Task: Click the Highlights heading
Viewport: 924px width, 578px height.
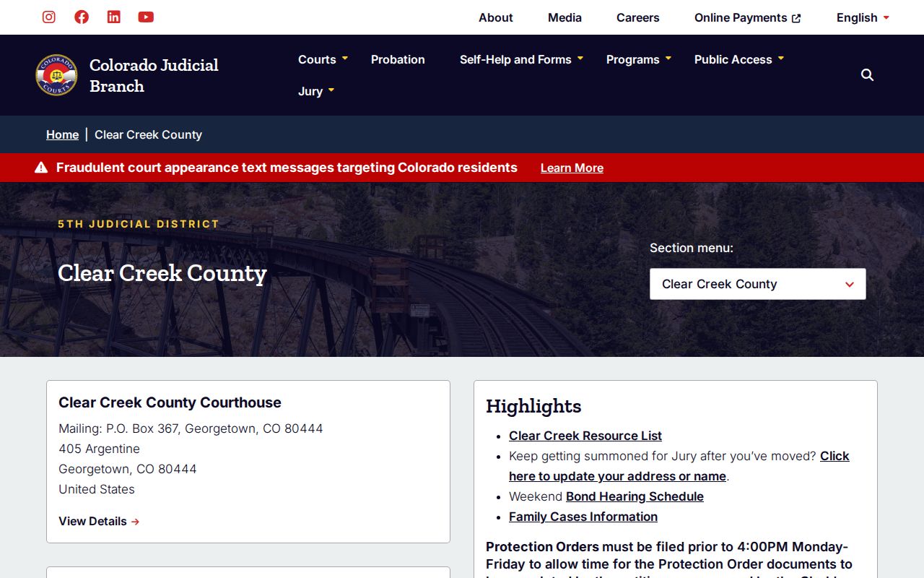Action: pyautogui.click(x=533, y=406)
